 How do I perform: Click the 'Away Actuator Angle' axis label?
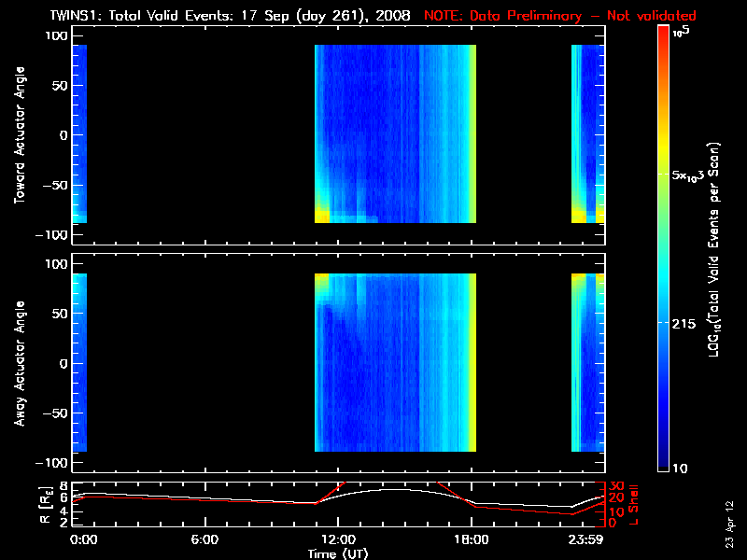[20, 363]
